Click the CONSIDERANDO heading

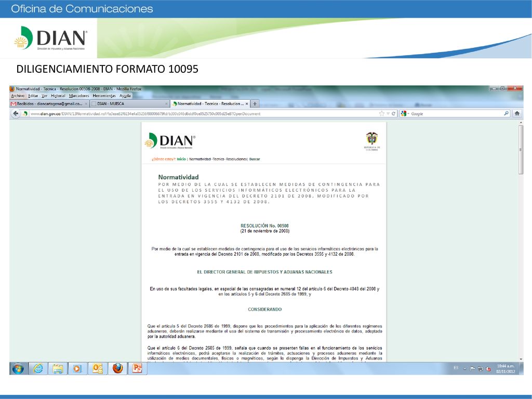point(264,310)
